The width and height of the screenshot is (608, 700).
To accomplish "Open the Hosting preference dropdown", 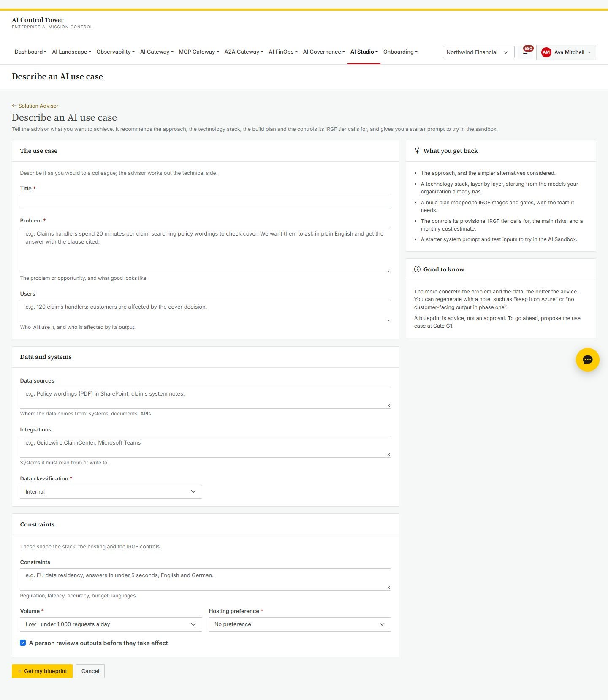I will (x=300, y=624).
